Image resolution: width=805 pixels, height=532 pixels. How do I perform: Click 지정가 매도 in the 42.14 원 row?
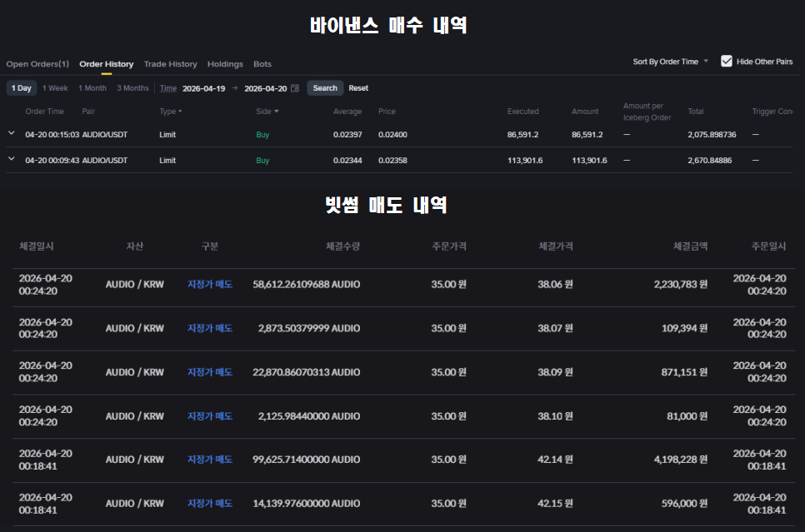click(209, 460)
